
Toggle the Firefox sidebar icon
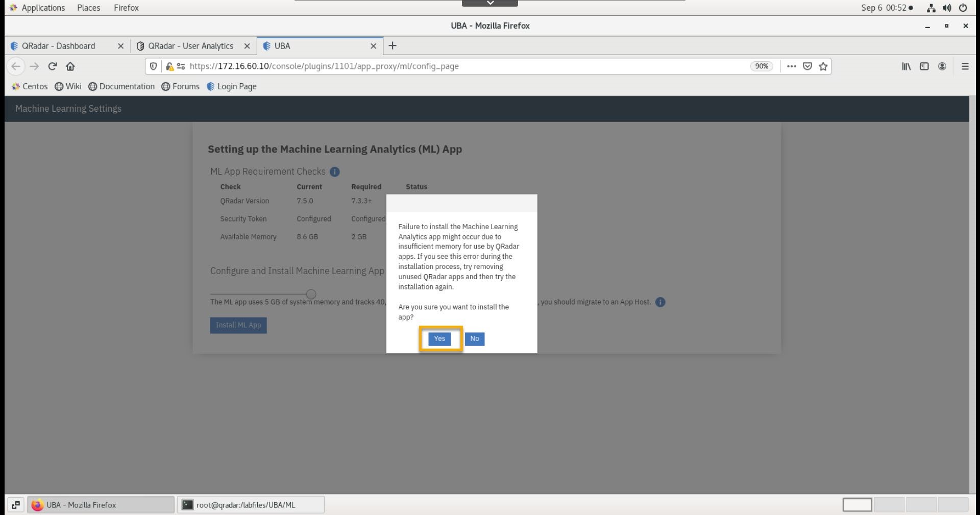pyautogui.click(x=924, y=66)
